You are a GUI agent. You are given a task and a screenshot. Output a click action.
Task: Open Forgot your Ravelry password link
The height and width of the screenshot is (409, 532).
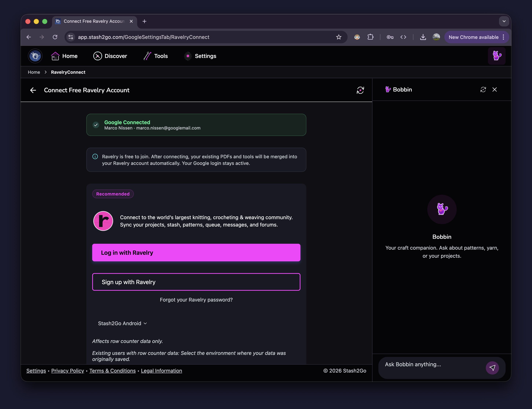[x=196, y=300]
